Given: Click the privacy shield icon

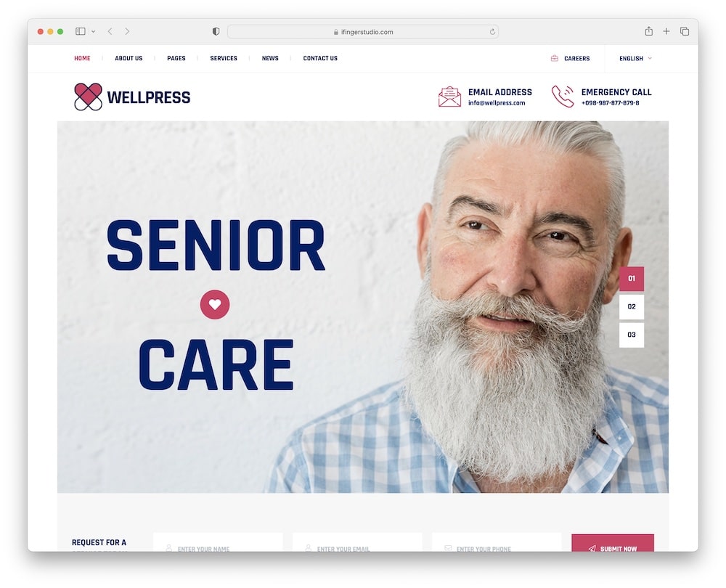Looking at the screenshot, I should point(216,31).
